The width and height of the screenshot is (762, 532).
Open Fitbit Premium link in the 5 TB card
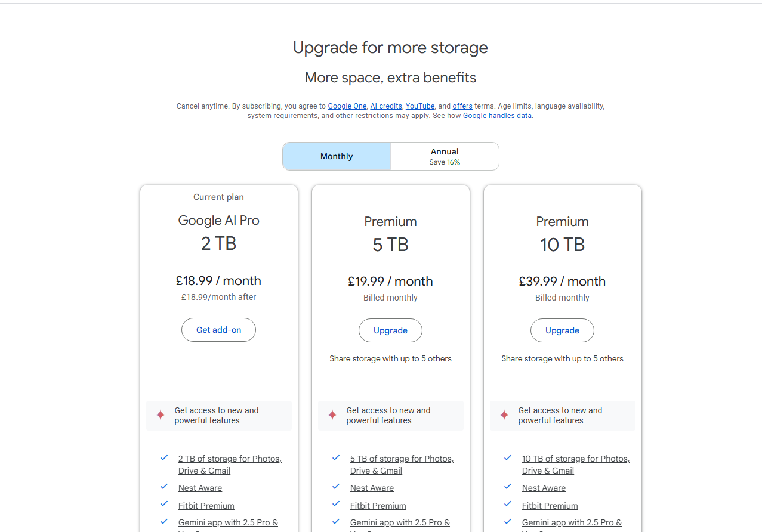coord(378,506)
